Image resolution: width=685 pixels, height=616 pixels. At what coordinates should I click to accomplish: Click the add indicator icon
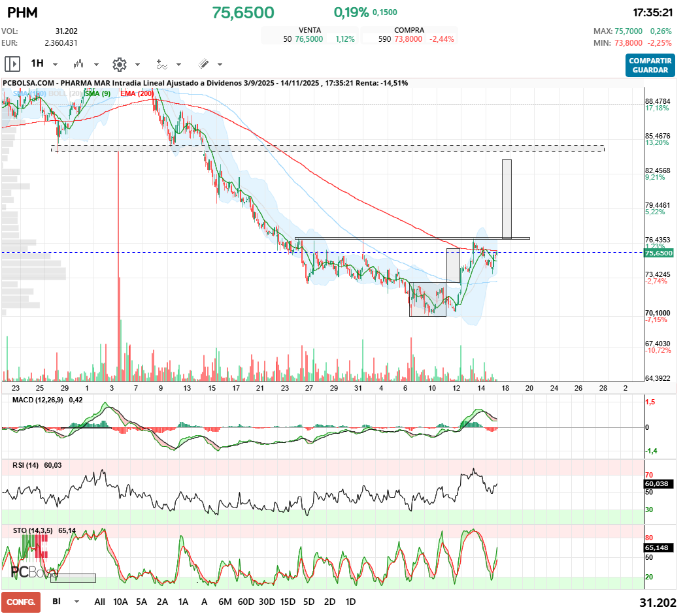(x=161, y=64)
